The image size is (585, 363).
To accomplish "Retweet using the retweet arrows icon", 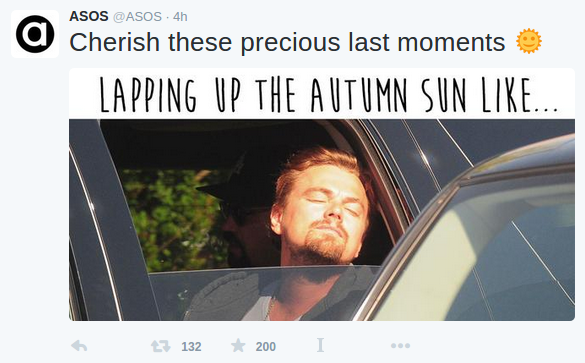I will click(160, 346).
